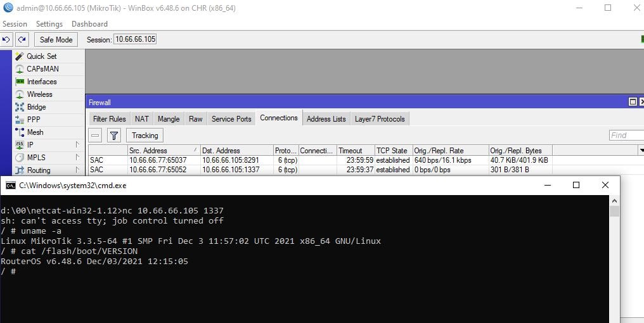Image resolution: width=644 pixels, height=323 pixels.
Task: Open Wireless in sidebar
Action: click(39, 94)
